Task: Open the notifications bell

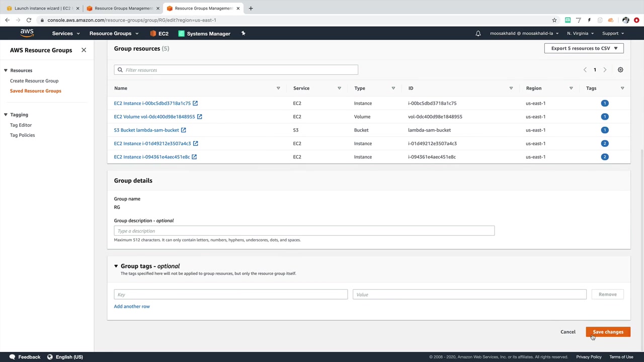Action: point(478,33)
